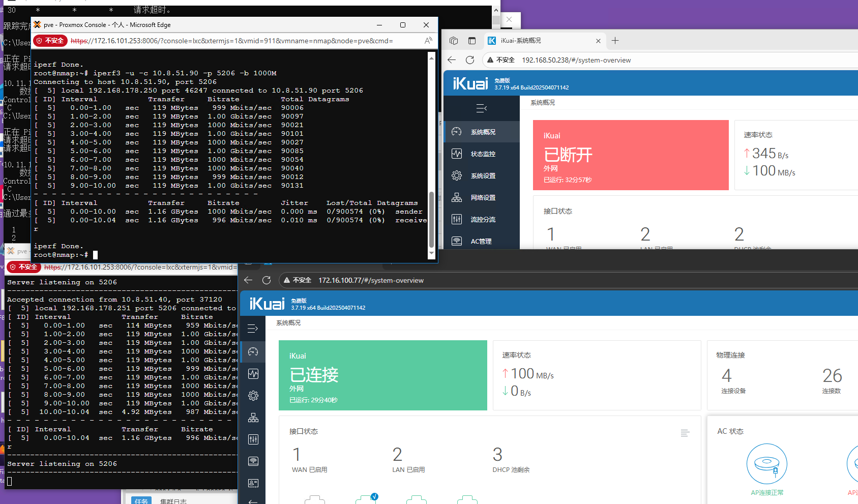858x504 pixels.
Task: Click the green 已连接 status card
Action: click(383, 375)
